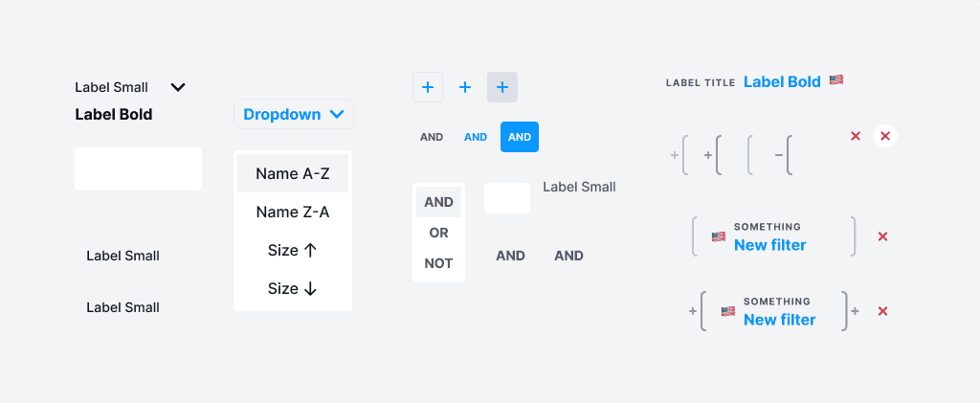Toggle the blue-text AND operator
This screenshot has width=980, height=403.
pyautogui.click(x=476, y=137)
